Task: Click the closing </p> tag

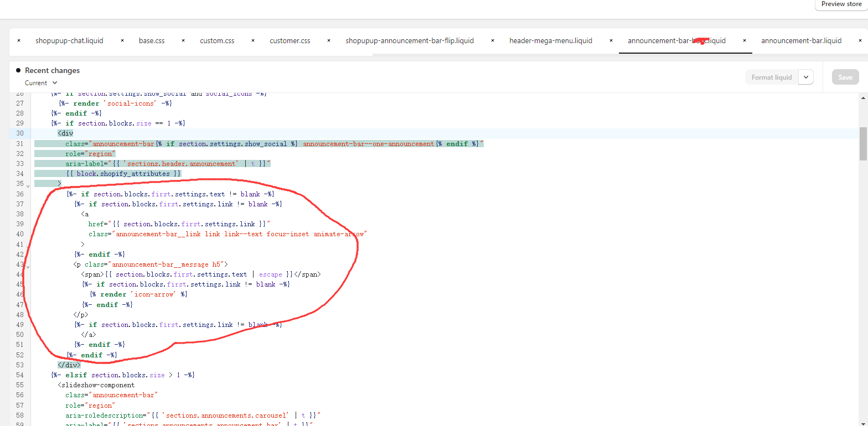Action: [x=81, y=314]
